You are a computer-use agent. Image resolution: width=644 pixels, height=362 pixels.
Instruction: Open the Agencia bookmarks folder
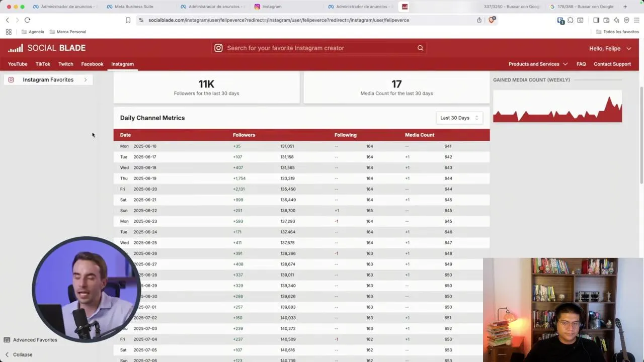pyautogui.click(x=33, y=32)
